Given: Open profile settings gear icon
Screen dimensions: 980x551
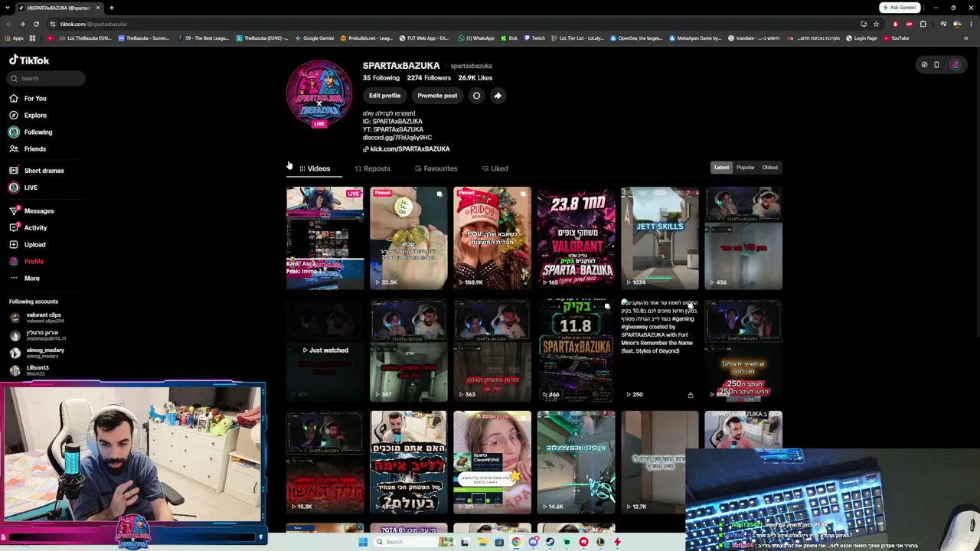Looking at the screenshot, I should pos(476,96).
